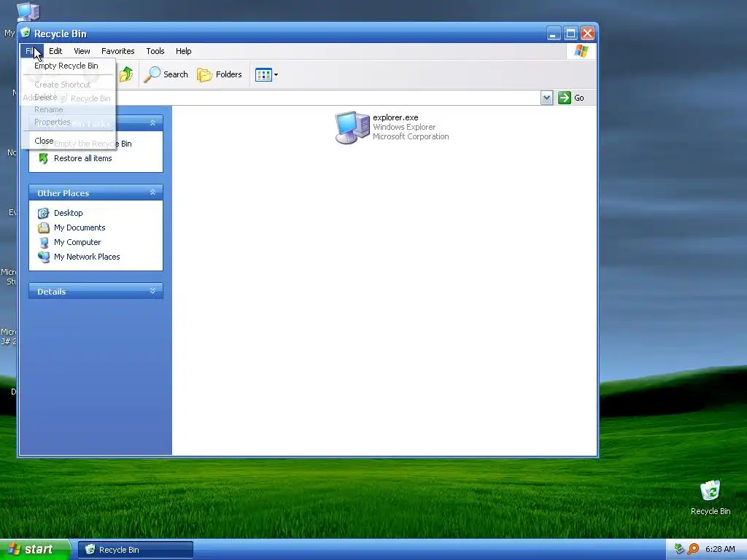Go to Desktop in Other Places
747x560 pixels.
click(x=68, y=213)
